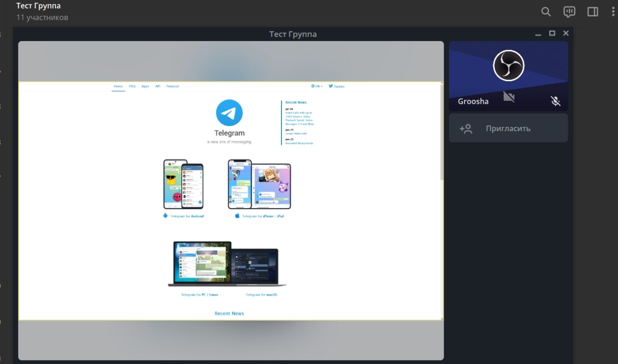Open the Telegram for Android link
Viewport: 618px width, 364px height.
pyautogui.click(x=187, y=216)
